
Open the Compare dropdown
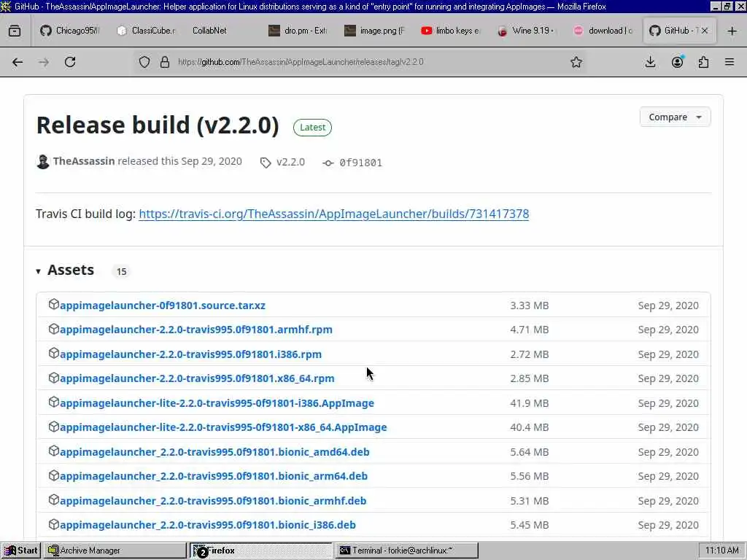pos(675,117)
